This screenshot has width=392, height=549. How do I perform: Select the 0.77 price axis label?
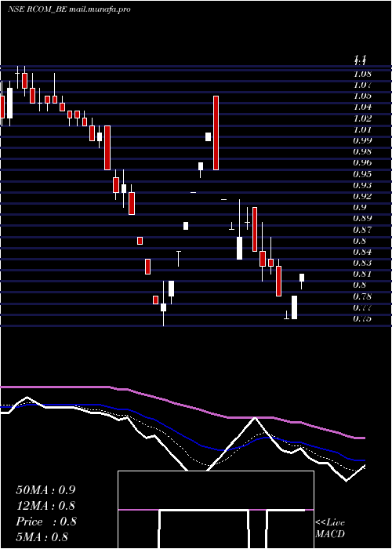[362, 307]
